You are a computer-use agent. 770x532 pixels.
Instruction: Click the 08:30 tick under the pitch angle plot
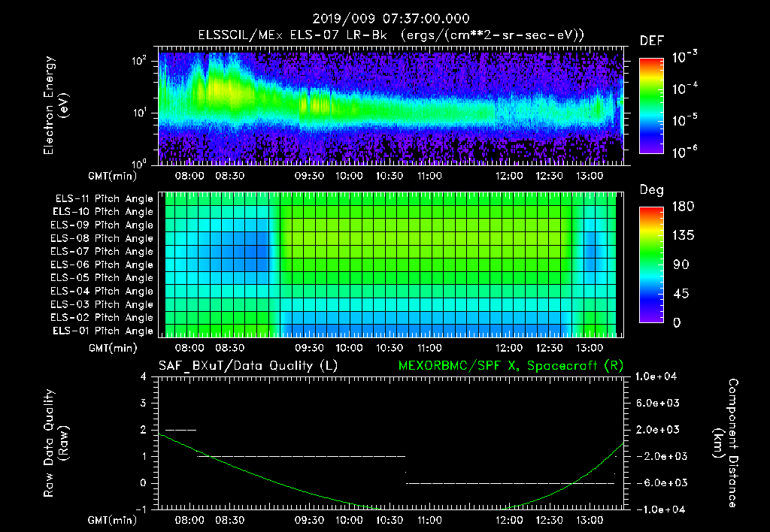coord(229,348)
